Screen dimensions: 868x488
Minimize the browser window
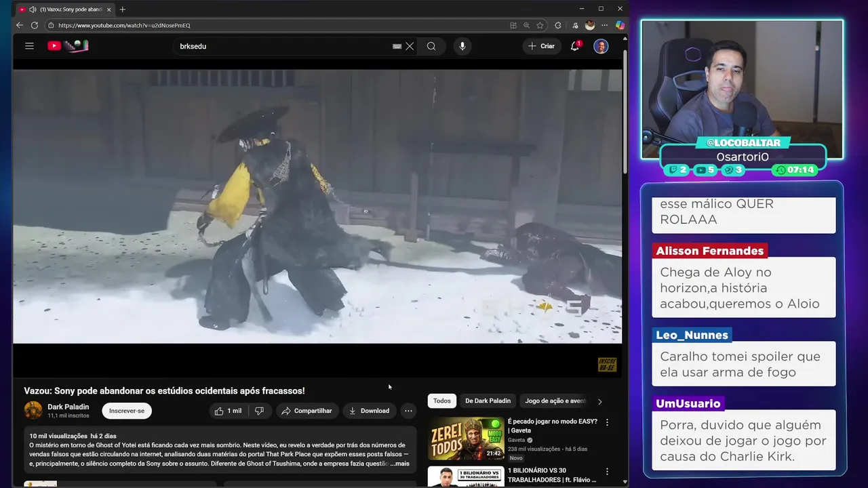[582, 8]
